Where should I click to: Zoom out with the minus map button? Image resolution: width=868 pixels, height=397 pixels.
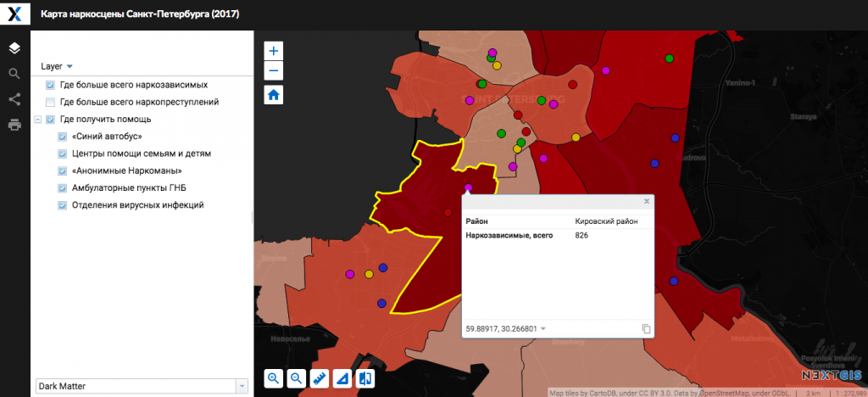coord(274,70)
